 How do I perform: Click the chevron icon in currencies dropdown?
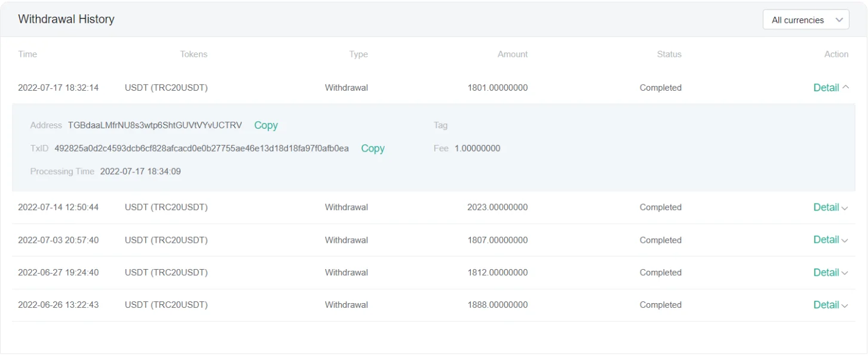pyautogui.click(x=839, y=20)
